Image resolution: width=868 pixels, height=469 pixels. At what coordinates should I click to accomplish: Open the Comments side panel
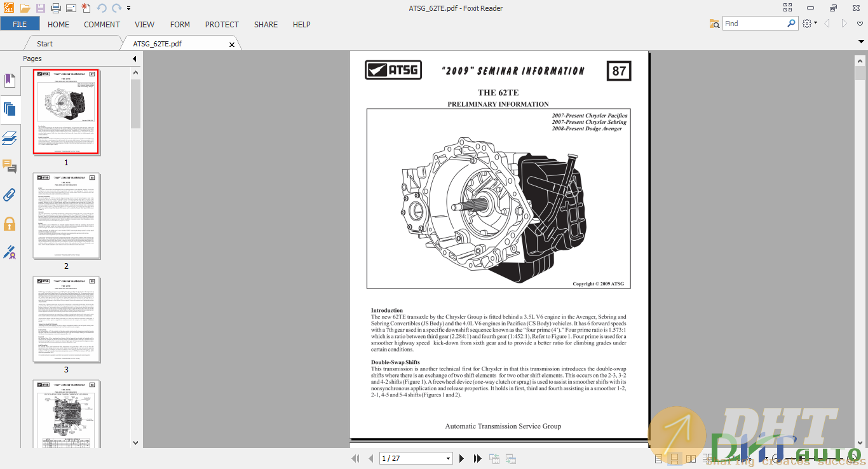pos(10,167)
